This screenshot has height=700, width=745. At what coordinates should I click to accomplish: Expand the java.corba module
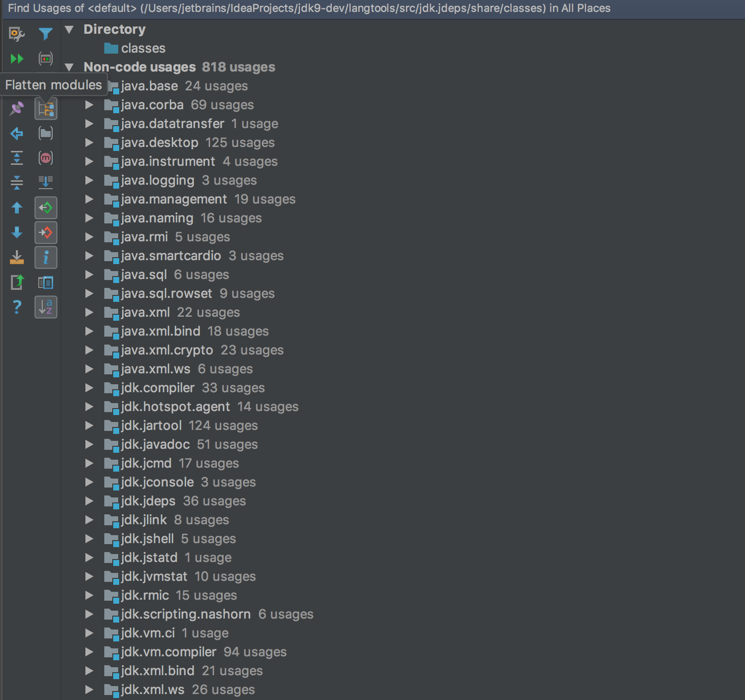point(89,105)
